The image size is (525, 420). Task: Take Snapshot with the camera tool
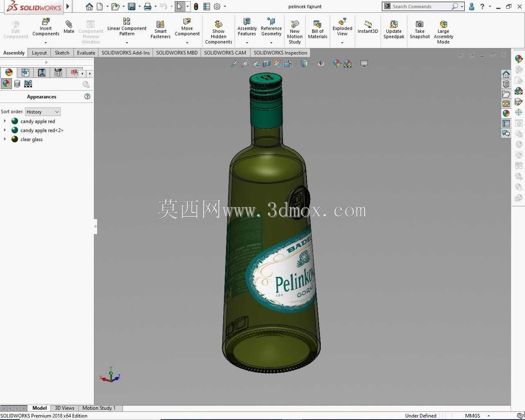[x=420, y=30]
